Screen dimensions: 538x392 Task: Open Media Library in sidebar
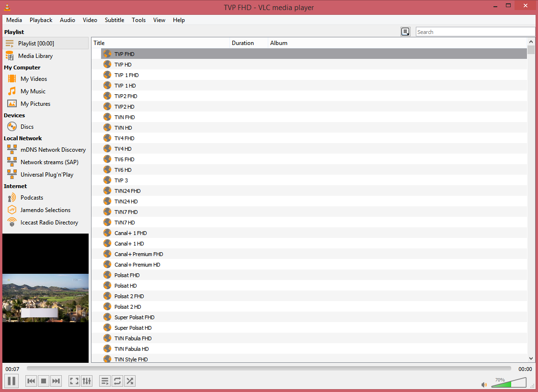pyautogui.click(x=46, y=56)
